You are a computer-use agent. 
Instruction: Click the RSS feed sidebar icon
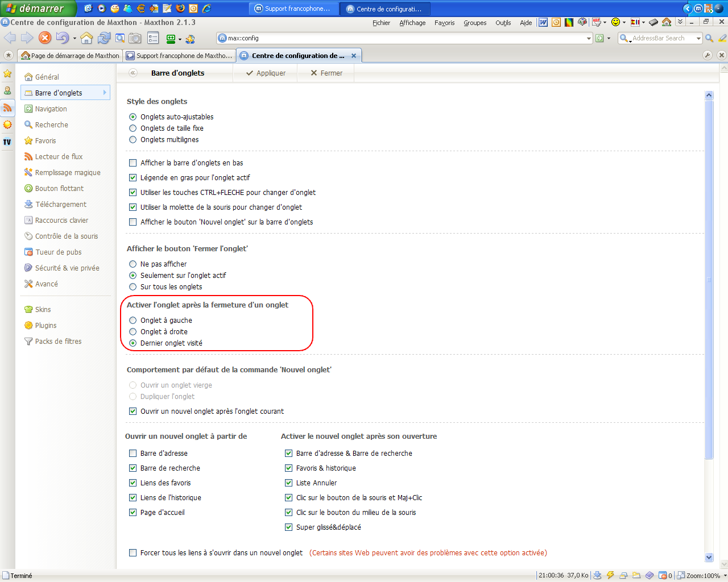click(x=7, y=107)
